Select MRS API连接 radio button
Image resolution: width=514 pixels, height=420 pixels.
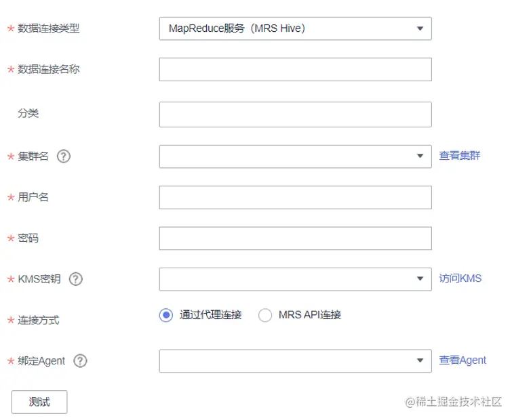[x=265, y=315]
